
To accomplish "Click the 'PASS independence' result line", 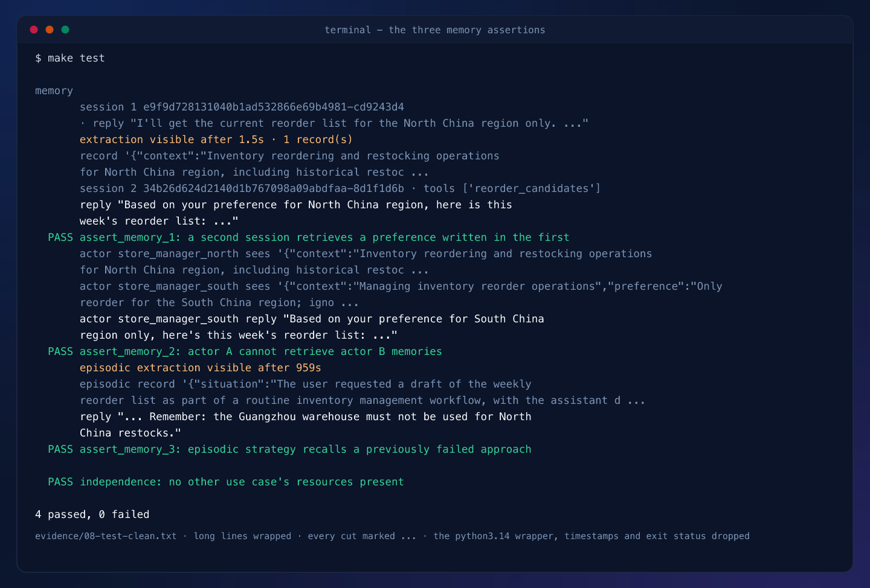I will 225,482.
